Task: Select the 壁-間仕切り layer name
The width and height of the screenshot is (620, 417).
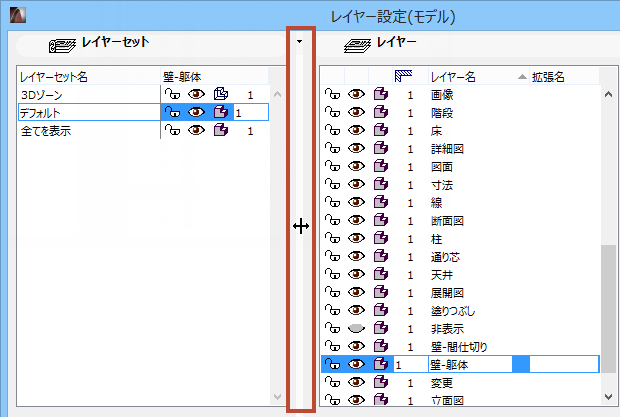Action: tap(459, 347)
